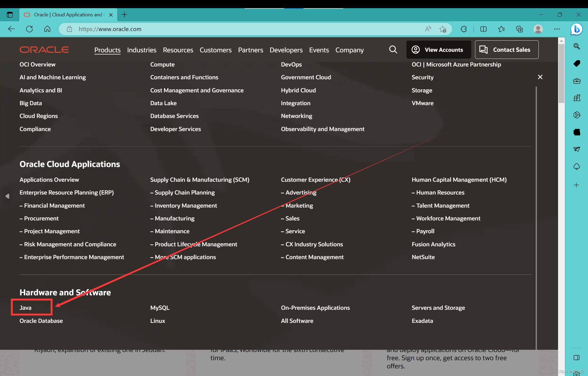Open the Resources menu
The image size is (588, 376).
(178, 50)
